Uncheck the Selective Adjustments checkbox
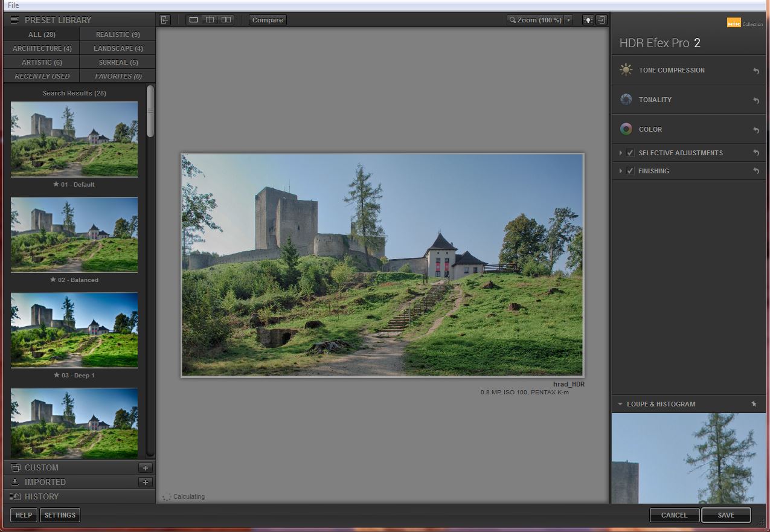Image resolution: width=770 pixels, height=532 pixels. (x=630, y=153)
